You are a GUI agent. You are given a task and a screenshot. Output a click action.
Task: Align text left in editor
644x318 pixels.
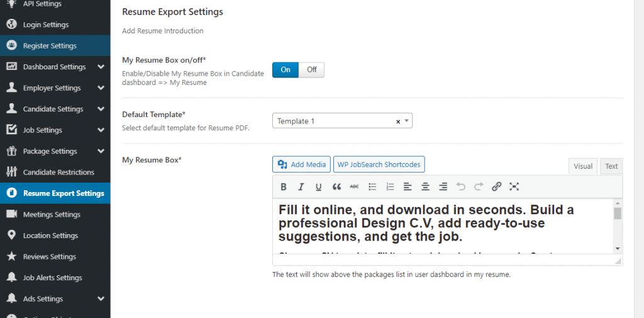pos(408,187)
